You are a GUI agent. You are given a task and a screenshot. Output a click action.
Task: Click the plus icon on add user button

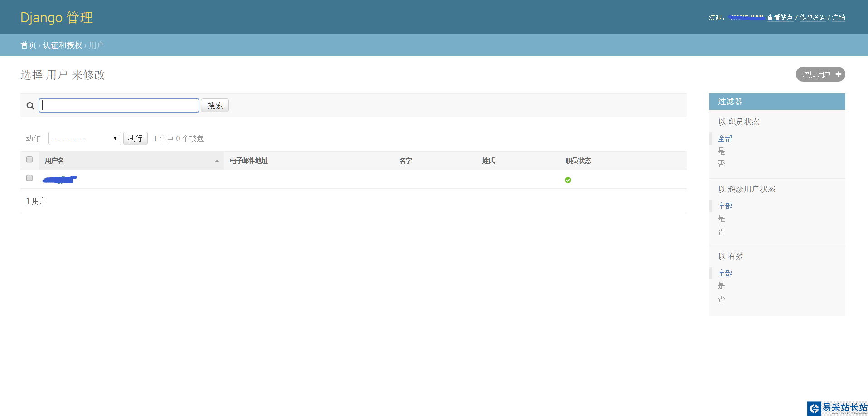point(839,74)
